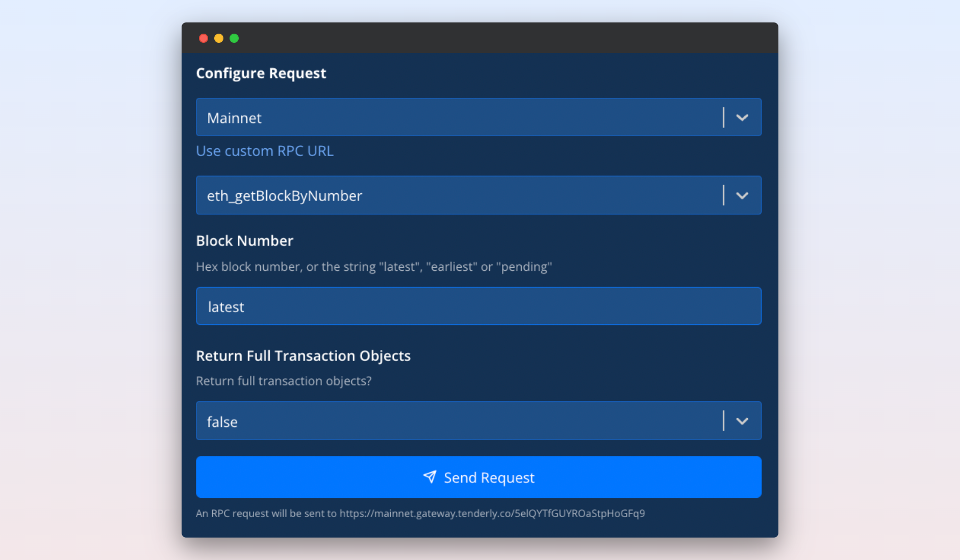
Task: Maximize the window using the green button
Action: [234, 38]
